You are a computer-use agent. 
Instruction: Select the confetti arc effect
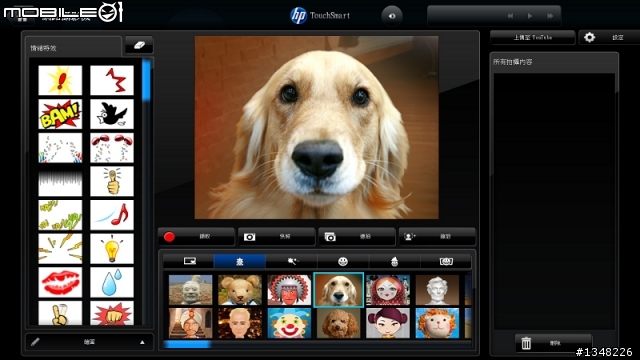click(x=60, y=148)
